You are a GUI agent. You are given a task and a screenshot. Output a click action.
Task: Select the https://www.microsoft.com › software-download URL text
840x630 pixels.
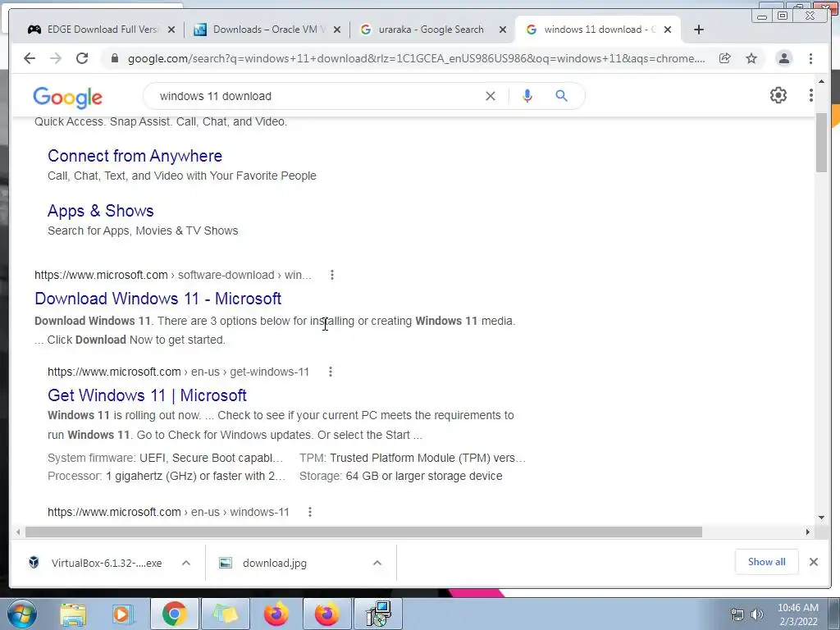coord(173,275)
